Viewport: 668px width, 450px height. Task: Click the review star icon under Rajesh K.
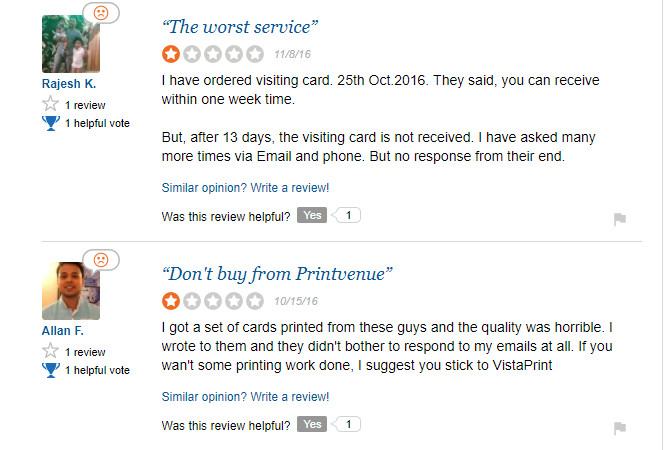tap(50, 103)
